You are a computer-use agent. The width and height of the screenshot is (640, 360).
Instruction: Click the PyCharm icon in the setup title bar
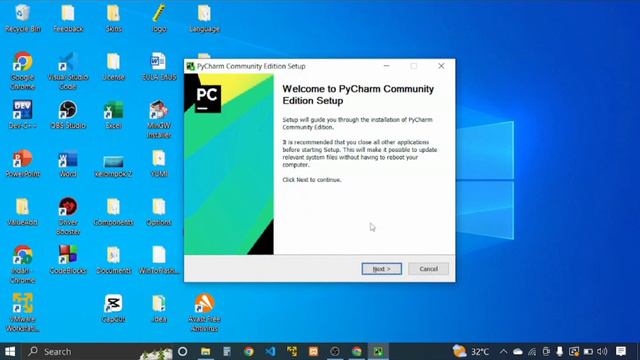tap(190, 66)
